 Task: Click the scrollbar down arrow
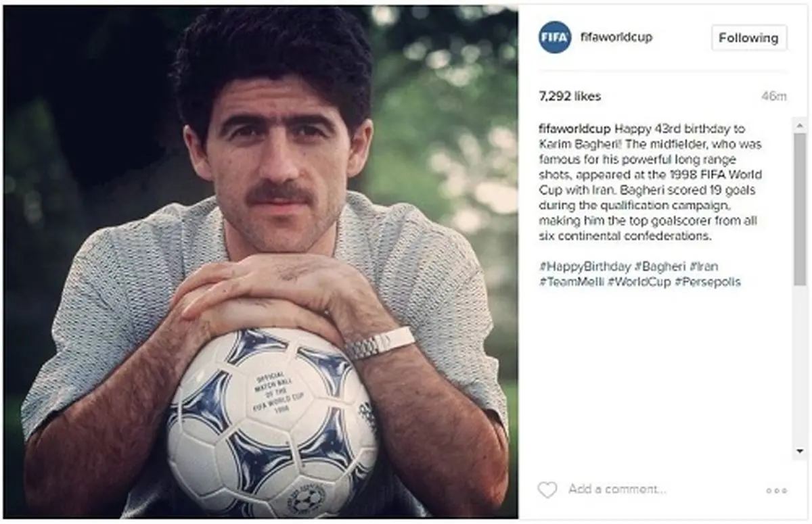[x=800, y=450]
